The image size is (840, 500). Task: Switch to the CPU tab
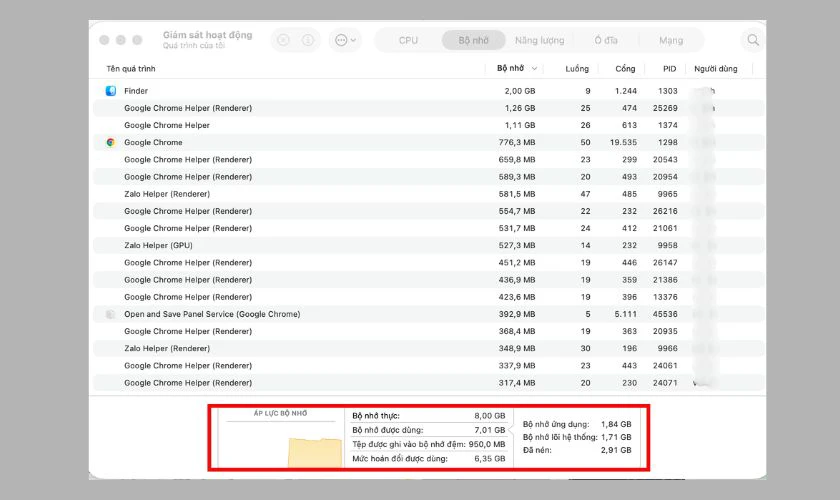(x=408, y=41)
